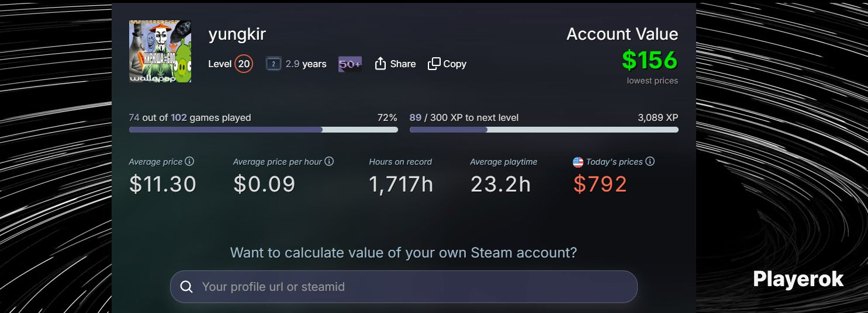Click the info icon beside Average price per hour
868x313 pixels.
click(329, 161)
